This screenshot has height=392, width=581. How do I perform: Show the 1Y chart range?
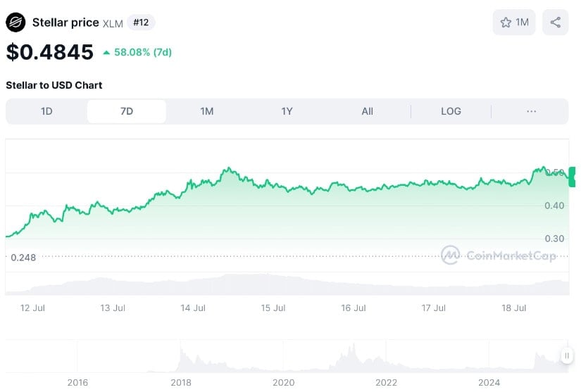tap(287, 111)
